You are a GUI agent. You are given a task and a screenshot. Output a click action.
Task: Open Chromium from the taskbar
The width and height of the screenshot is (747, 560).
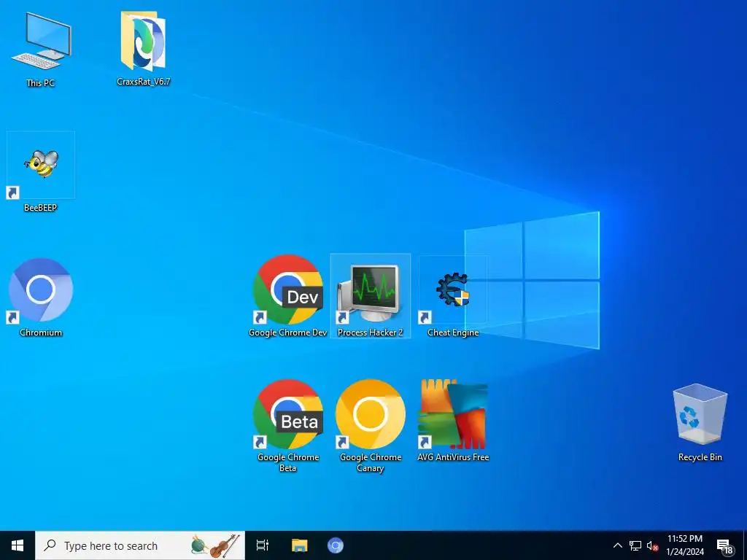(336, 545)
